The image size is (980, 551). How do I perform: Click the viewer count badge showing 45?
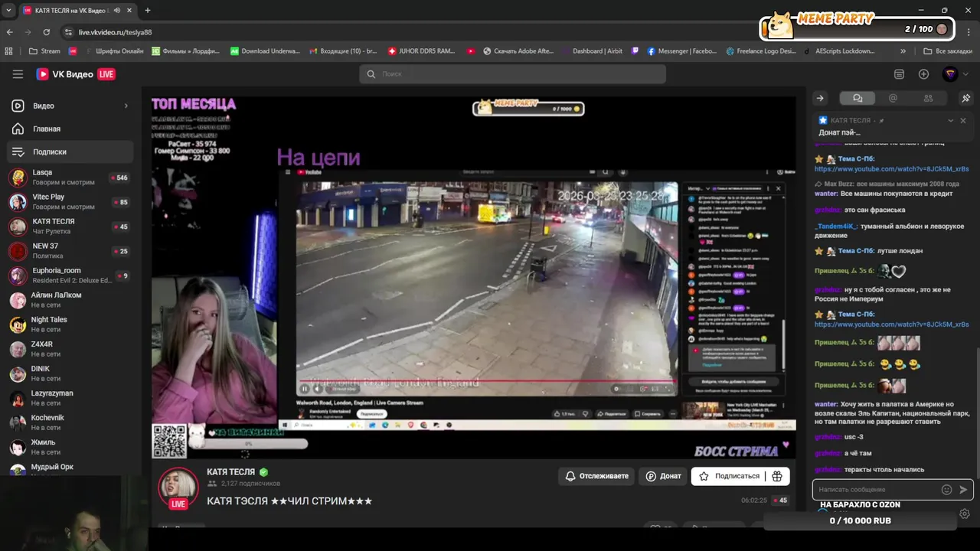pos(779,500)
